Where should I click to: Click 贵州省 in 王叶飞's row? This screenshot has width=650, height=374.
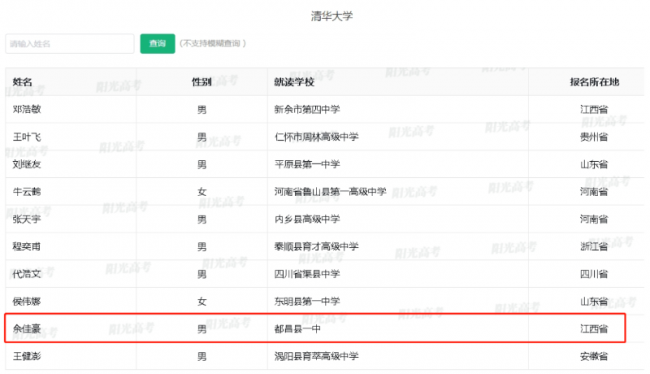click(x=594, y=137)
